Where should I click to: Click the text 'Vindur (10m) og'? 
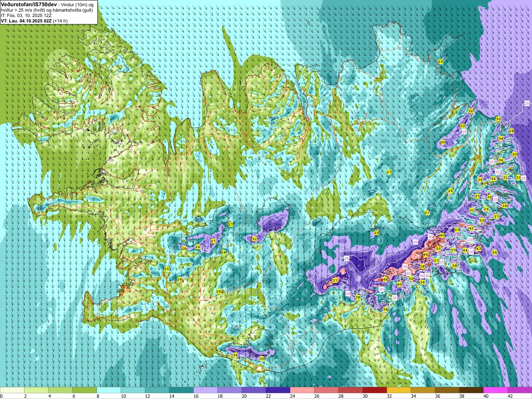(78, 4)
